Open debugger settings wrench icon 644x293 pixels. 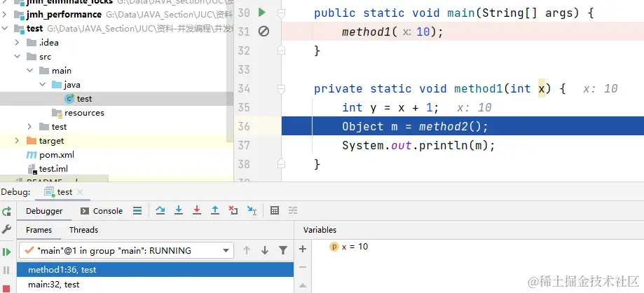[x=6, y=229]
